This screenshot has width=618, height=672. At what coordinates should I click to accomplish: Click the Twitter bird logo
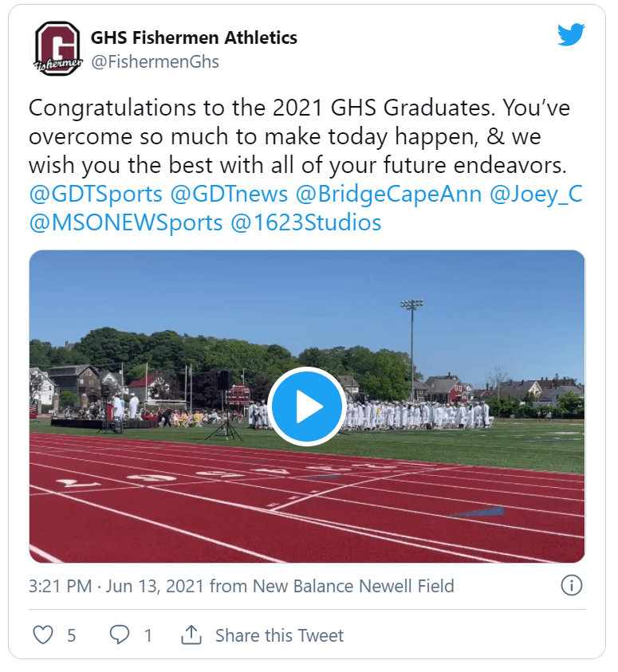click(x=571, y=36)
